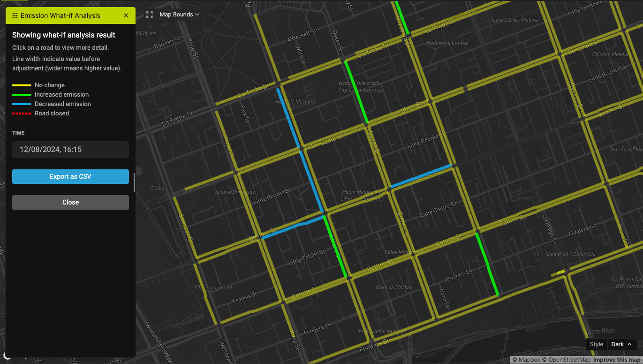Click the fit-to-bounds expand arrows icon
The image size is (643, 364).
pos(150,15)
